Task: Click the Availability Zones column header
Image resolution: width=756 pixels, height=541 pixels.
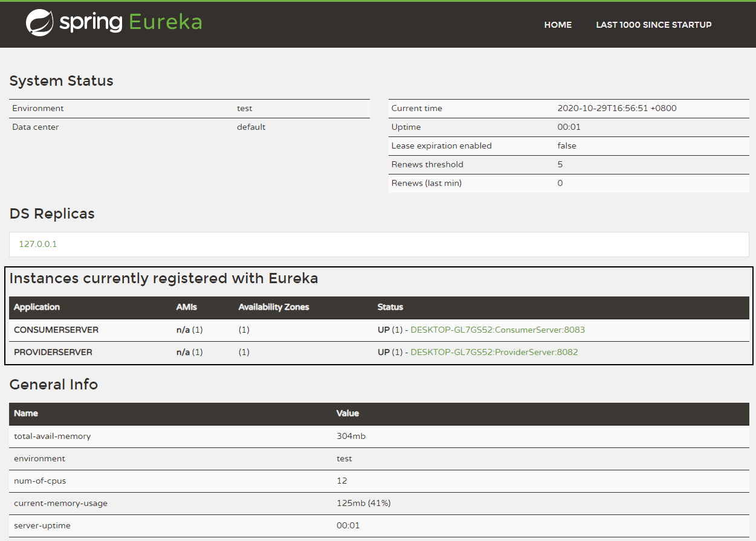Action: click(x=273, y=307)
